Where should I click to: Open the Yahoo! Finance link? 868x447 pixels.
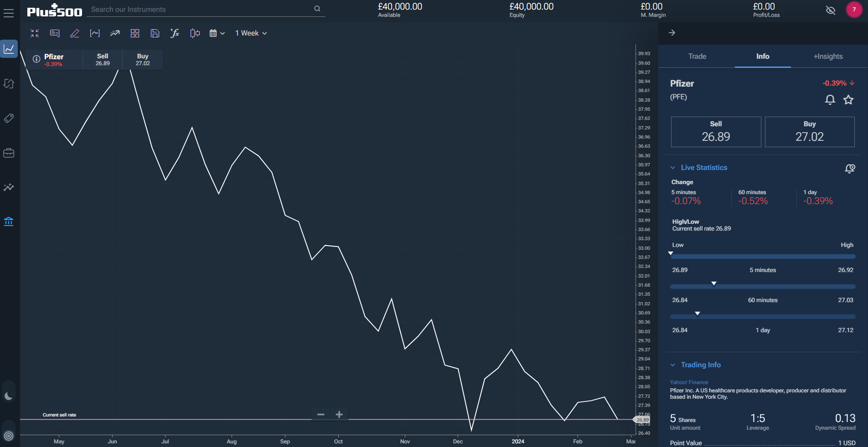tap(689, 382)
